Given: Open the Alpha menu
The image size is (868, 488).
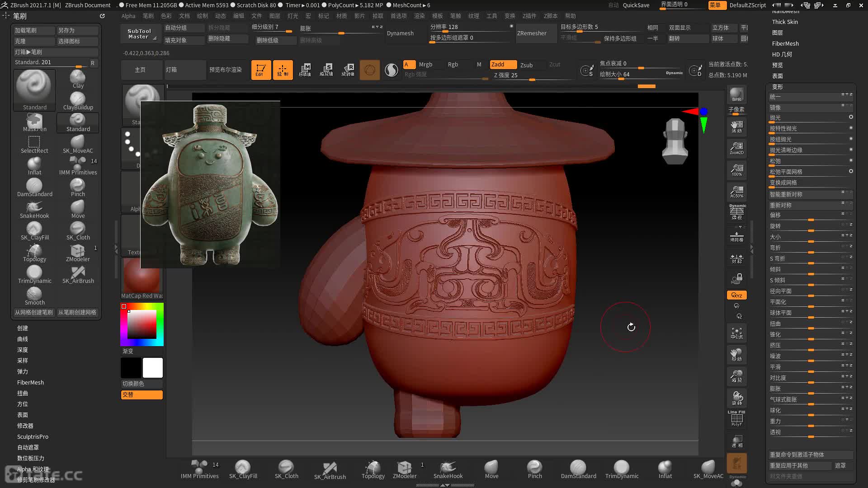Looking at the screenshot, I should (x=128, y=16).
